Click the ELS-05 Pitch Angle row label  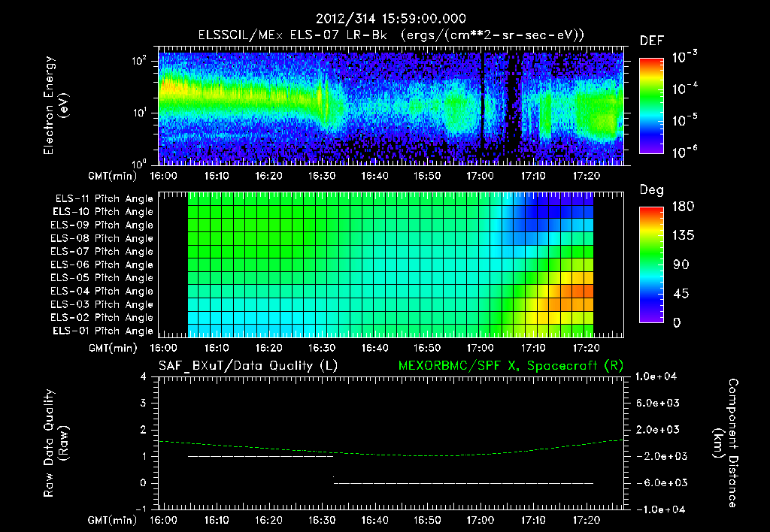102,278
